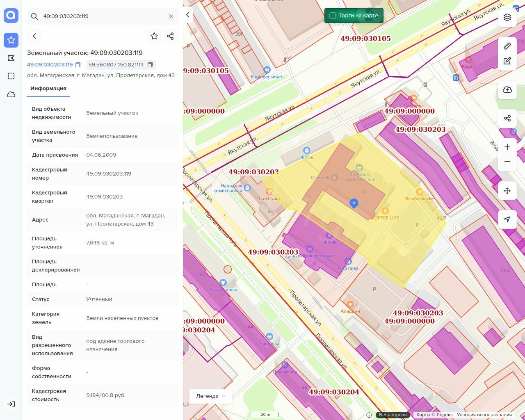The height and width of the screenshot is (420, 525).
Task: Click the cloud upload button on map
Action: coord(507,90)
